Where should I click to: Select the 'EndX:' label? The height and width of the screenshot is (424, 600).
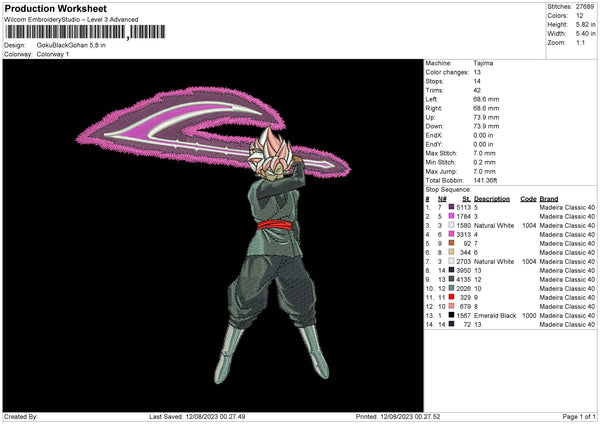(434, 135)
